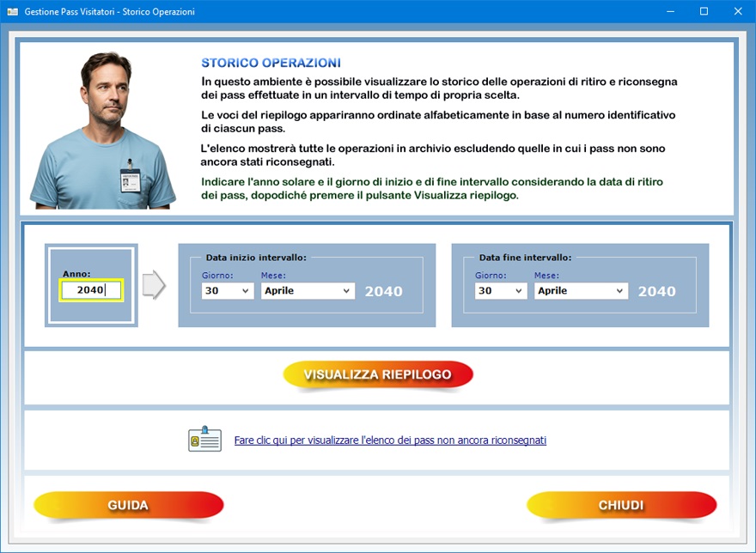Click the gray arrow next to Anno
The height and width of the screenshot is (553, 756).
pos(153,285)
